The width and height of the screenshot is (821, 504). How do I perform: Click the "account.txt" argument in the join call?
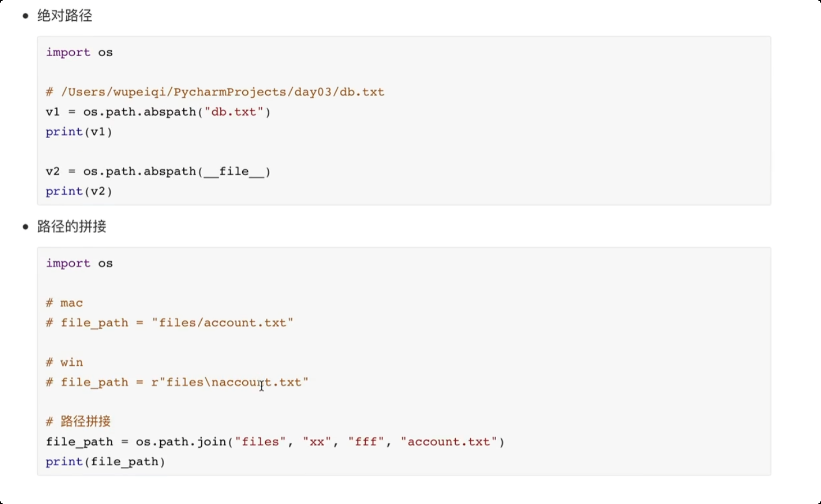(449, 442)
